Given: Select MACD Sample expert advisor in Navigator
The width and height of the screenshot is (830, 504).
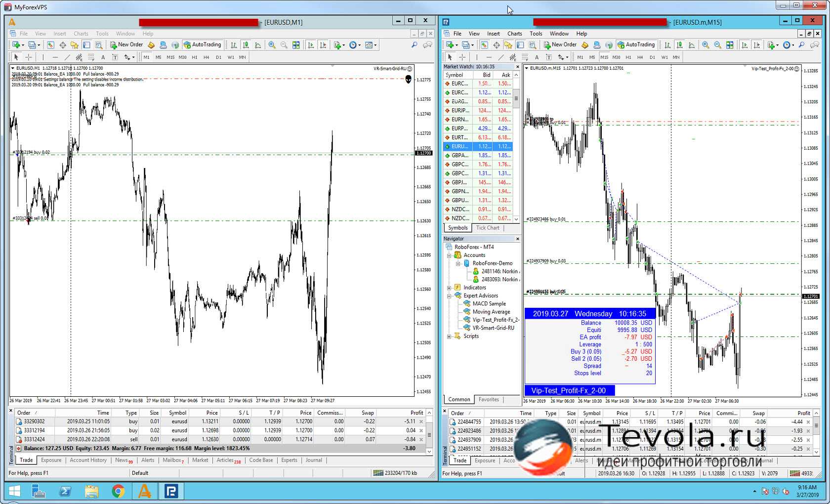Looking at the screenshot, I should [489, 303].
